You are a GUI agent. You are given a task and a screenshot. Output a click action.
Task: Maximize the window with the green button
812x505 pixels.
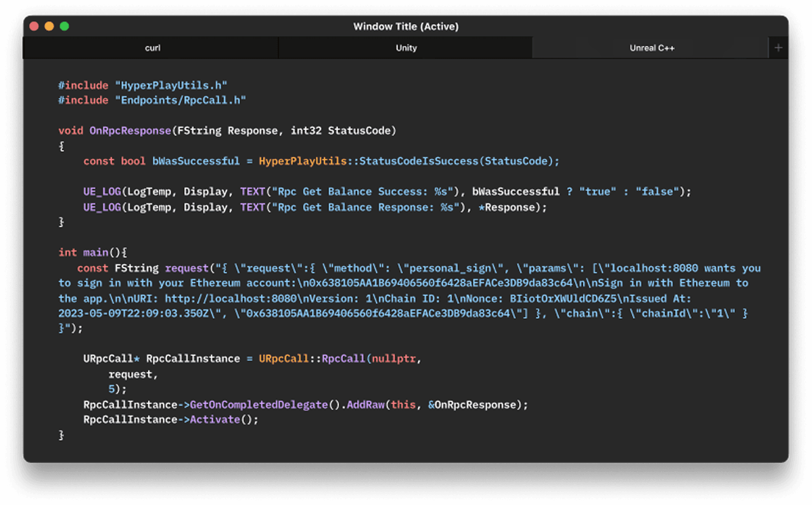pyautogui.click(x=64, y=26)
